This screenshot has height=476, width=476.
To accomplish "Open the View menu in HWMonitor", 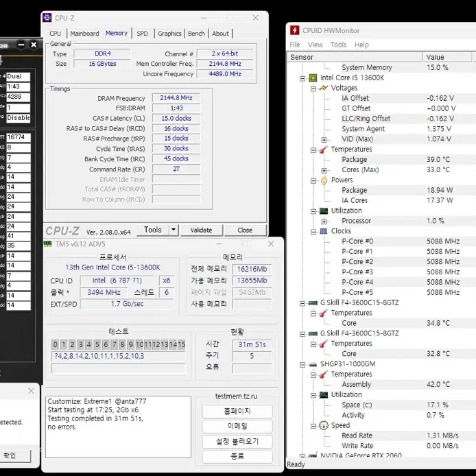I will click(x=315, y=45).
